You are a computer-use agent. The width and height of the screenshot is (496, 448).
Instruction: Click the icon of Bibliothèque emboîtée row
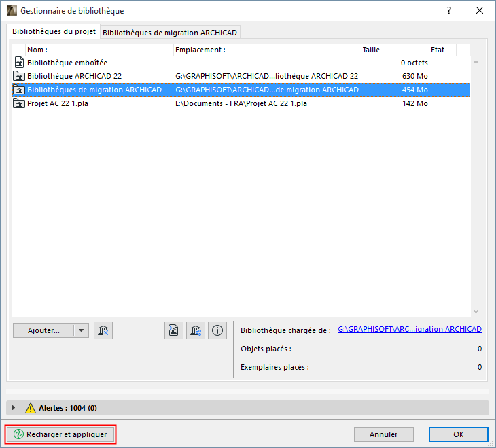click(x=19, y=63)
